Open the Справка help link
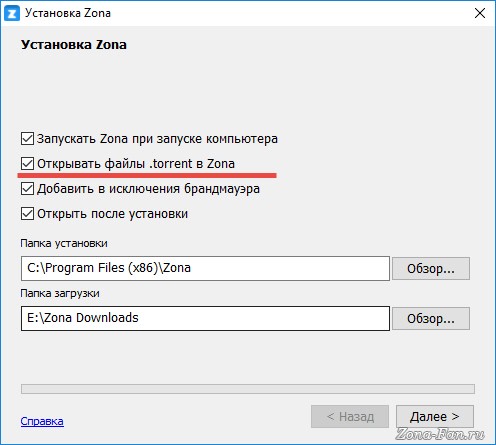Screen dimensions: 496x445 [x=42, y=421]
